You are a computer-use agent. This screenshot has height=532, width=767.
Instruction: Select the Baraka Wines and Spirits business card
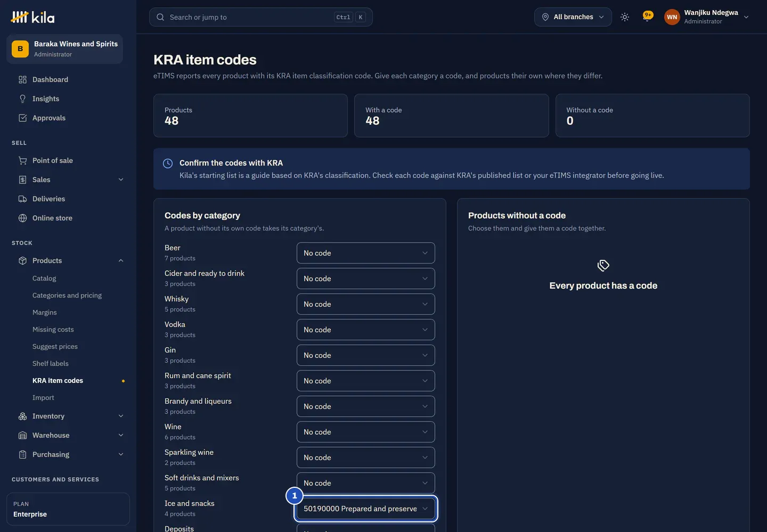(x=64, y=49)
